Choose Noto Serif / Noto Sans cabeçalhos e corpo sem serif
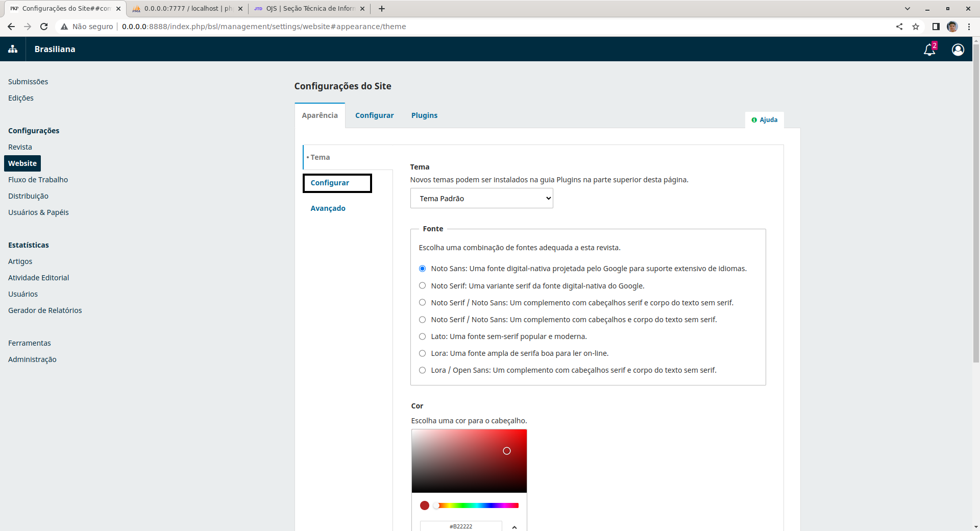This screenshot has width=980, height=531. 422,320
